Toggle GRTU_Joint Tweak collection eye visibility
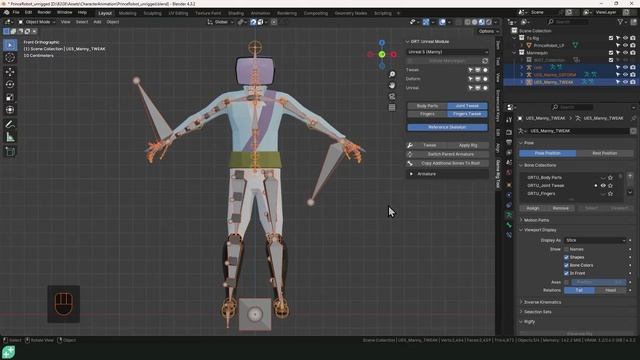Screen dimensions: 640x360 point(603,186)
